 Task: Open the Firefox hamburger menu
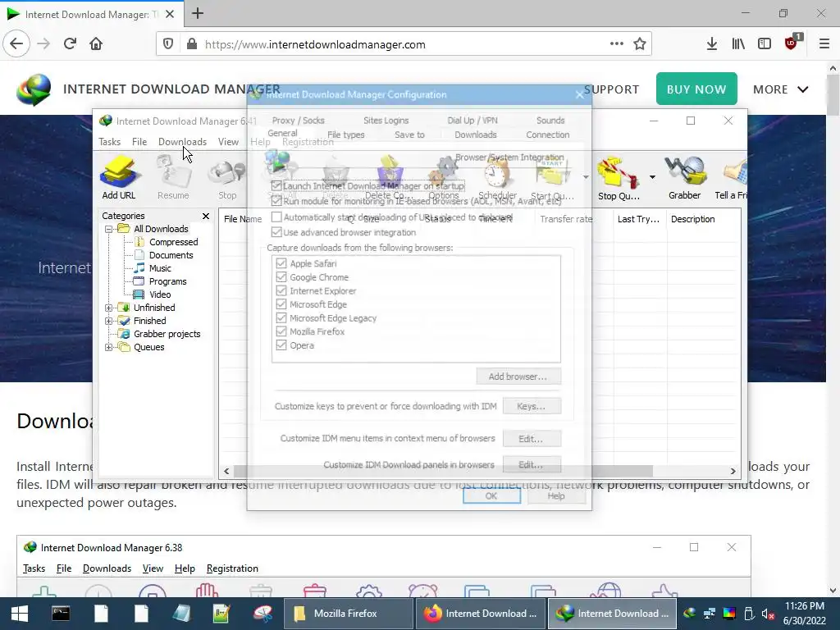[824, 44]
